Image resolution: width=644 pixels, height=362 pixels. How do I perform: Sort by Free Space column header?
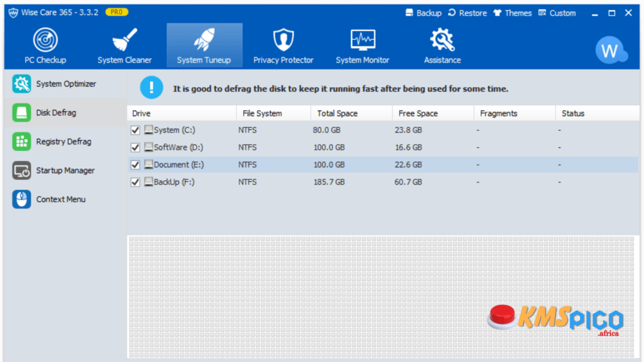tap(433, 113)
